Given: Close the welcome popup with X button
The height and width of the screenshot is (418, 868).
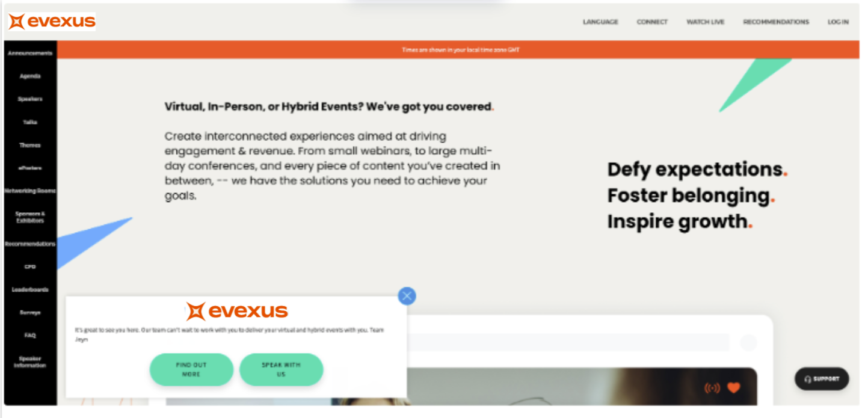Looking at the screenshot, I should click(x=407, y=295).
